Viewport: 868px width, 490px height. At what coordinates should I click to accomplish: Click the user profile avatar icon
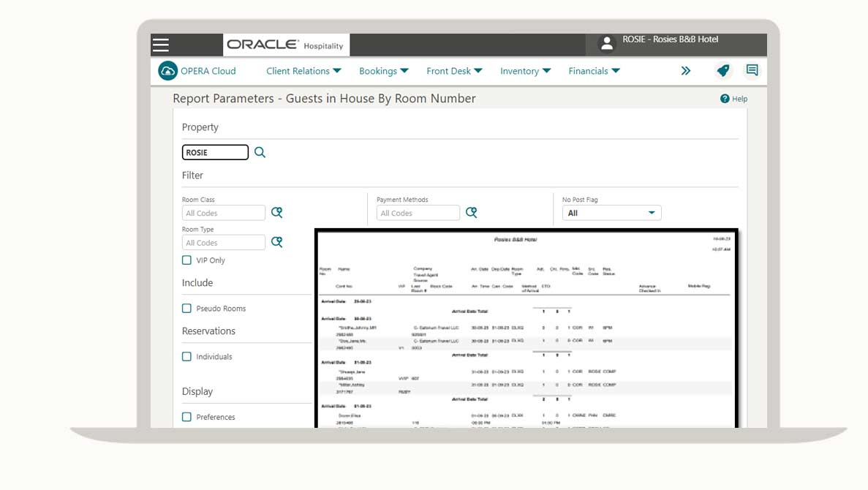(x=607, y=44)
